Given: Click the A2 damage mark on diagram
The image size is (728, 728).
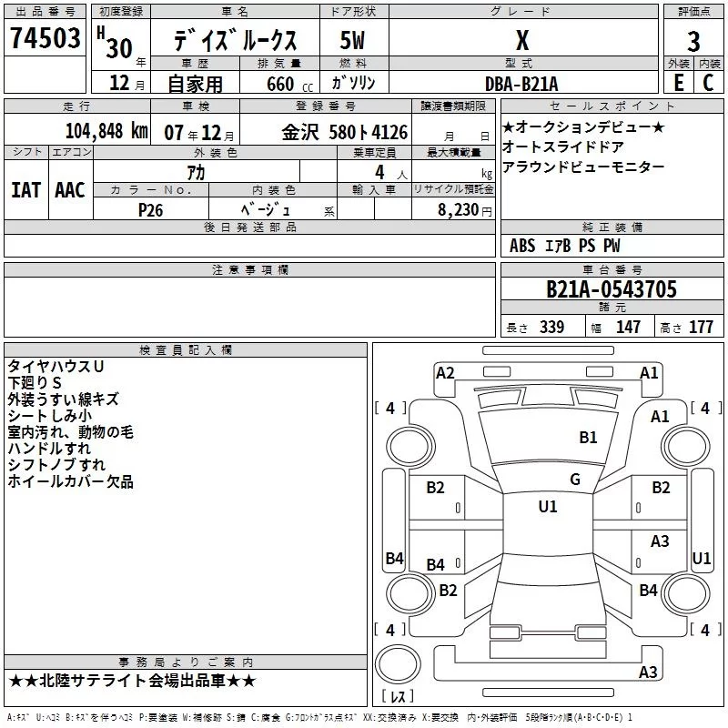Looking at the screenshot, I should [445, 373].
